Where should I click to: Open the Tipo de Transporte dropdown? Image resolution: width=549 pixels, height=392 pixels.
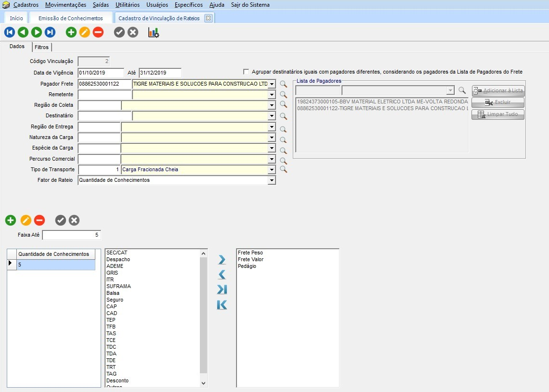272,170
